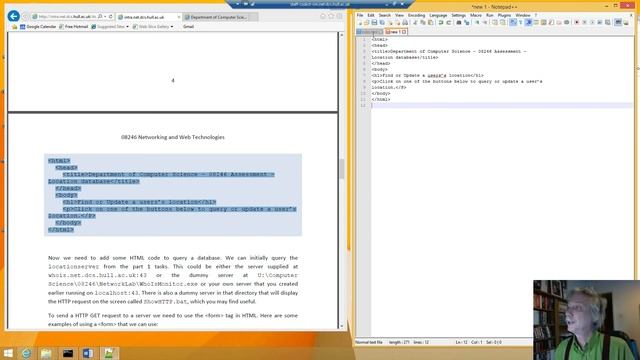Image resolution: width=640 pixels, height=360 pixels.
Task: Click the browser vertical scrollbar thumb
Action: [342, 169]
